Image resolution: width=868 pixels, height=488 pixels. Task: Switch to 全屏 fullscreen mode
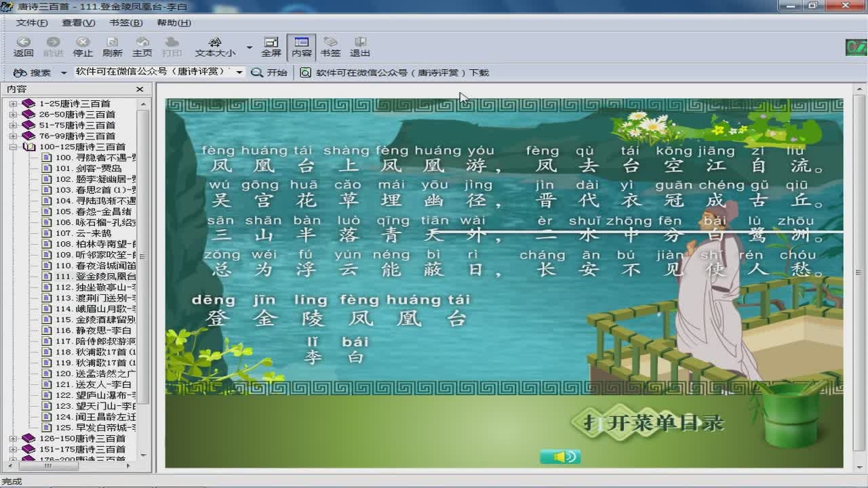(x=271, y=47)
